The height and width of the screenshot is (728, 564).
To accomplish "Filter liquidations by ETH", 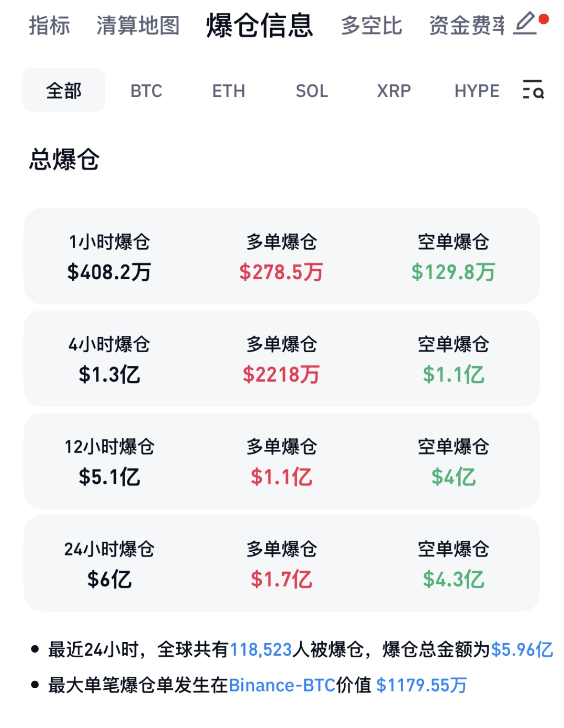I will point(229,91).
